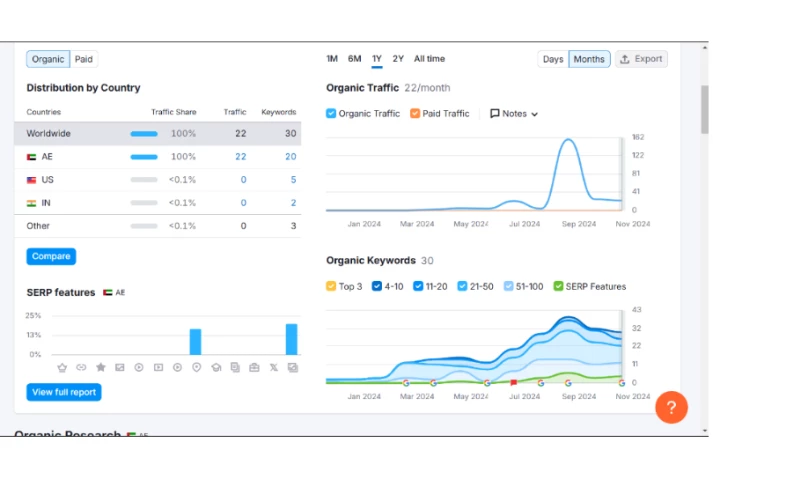Click the solid star reviews icon
This screenshot has height=480, width=800.
click(100, 367)
